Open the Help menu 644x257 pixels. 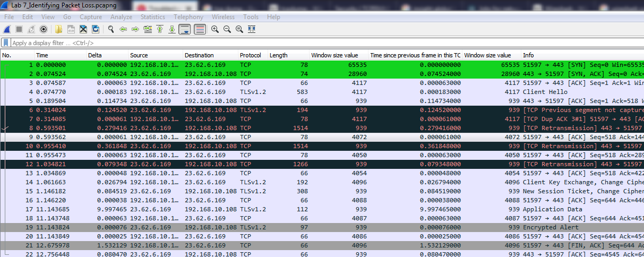pyautogui.click(x=273, y=17)
